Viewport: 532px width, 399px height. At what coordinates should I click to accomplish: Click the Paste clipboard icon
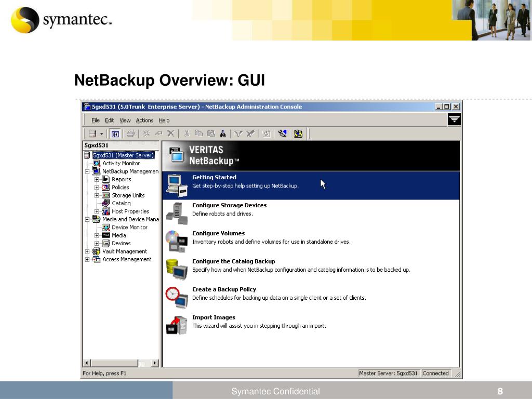click(x=211, y=134)
